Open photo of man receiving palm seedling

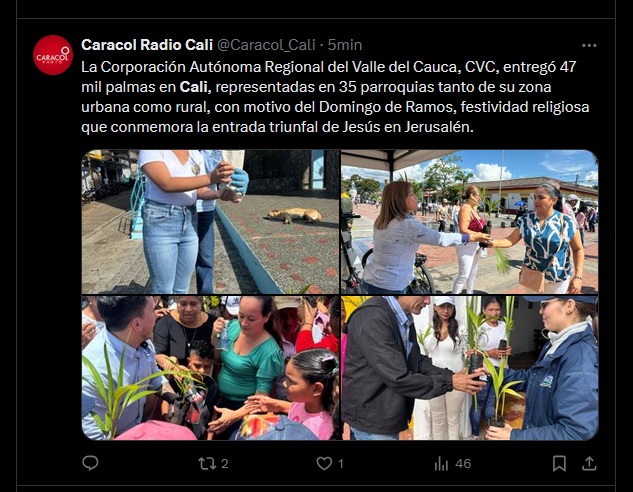click(470, 368)
